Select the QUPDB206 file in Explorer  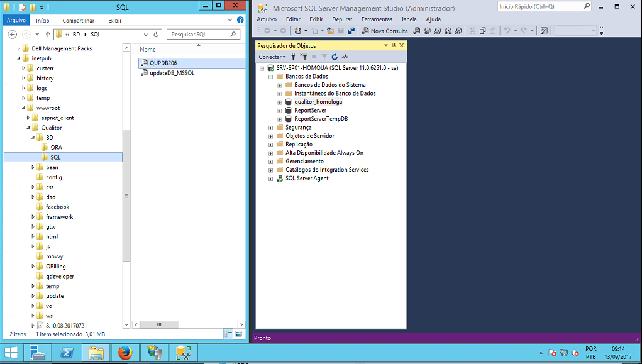163,63
